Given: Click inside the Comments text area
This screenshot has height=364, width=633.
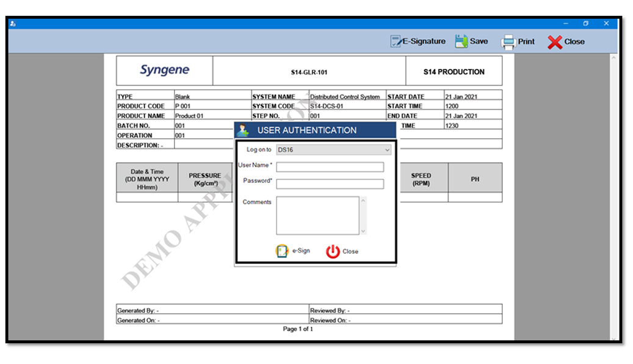Looking at the screenshot, I should point(317,215).
